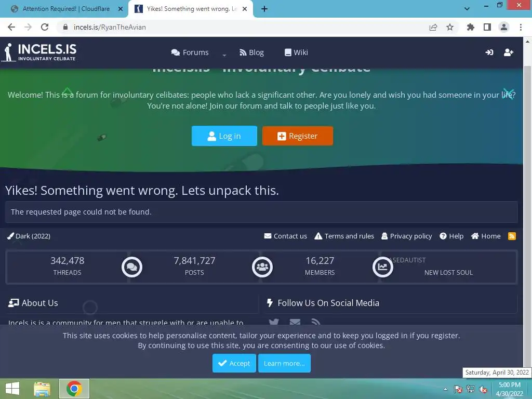The height and width of the screenshot is (399, 532).
Task: Open the Forums menu link
Action: coord(190,52)
